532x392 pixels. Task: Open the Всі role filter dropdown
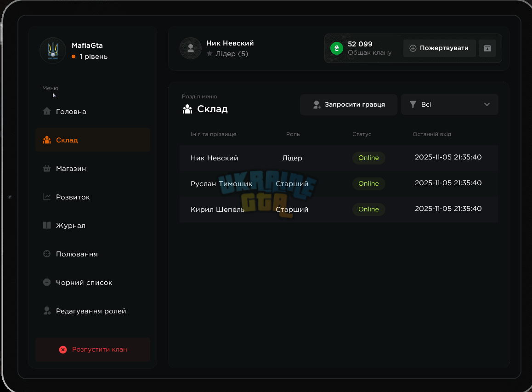click(450, 104)
